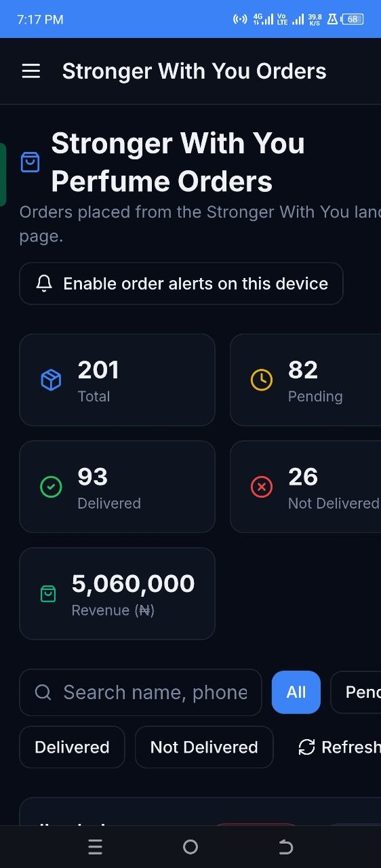Select the All filter

pos(296,692)
